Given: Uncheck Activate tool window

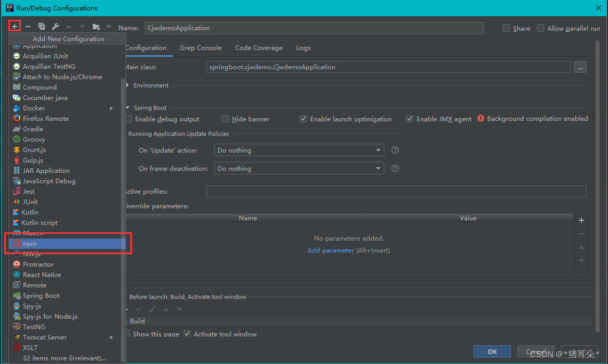Looking at the screenshot, I should (x=187, y=334).
